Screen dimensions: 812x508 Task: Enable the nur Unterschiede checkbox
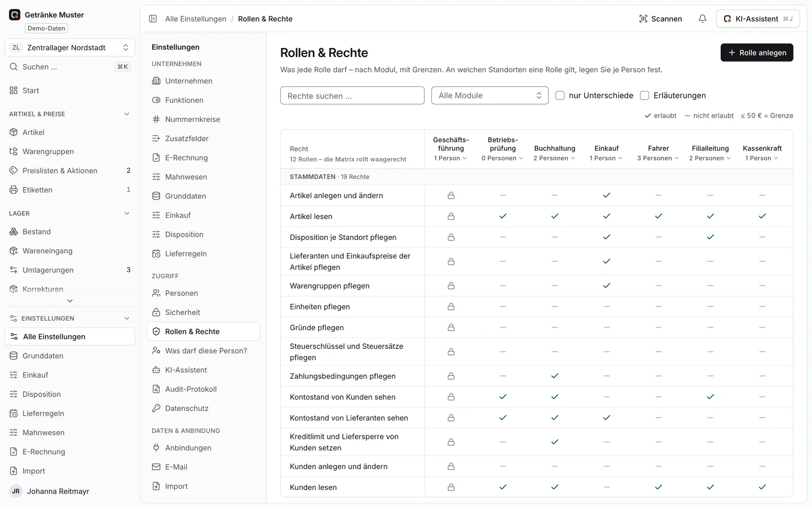pos(560,95)
